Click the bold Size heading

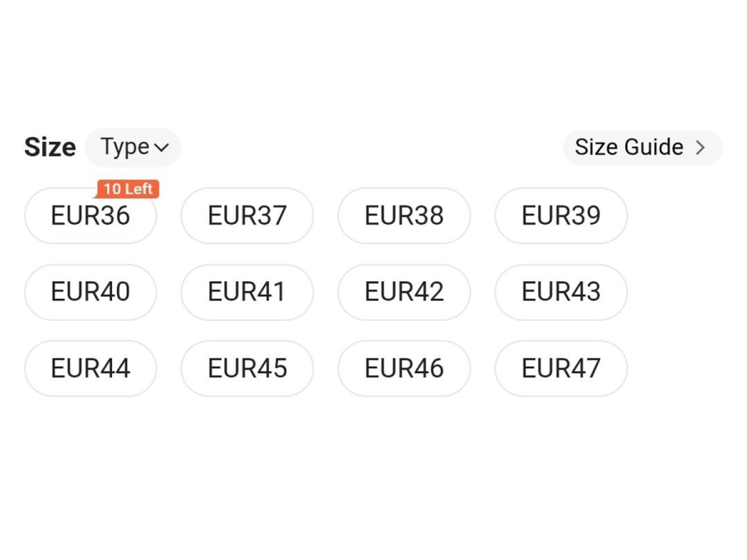point(50,148)
